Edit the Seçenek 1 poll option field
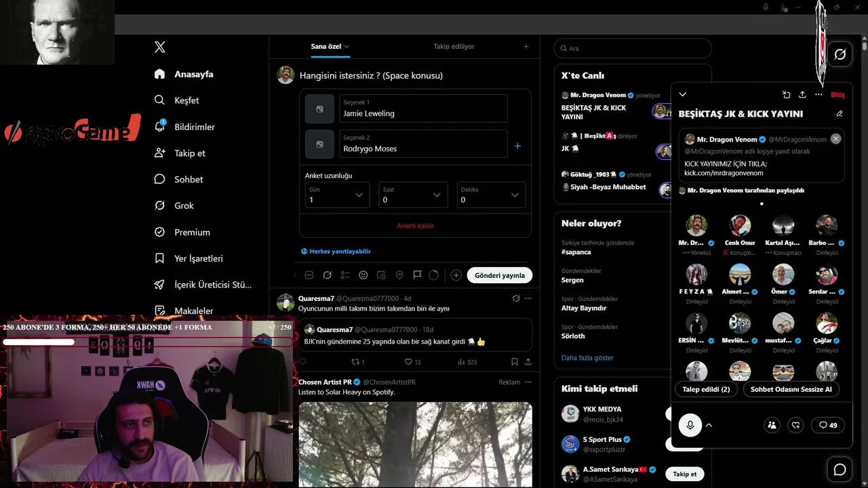This screenshot has width=868, height=488. tap(423, 108)
